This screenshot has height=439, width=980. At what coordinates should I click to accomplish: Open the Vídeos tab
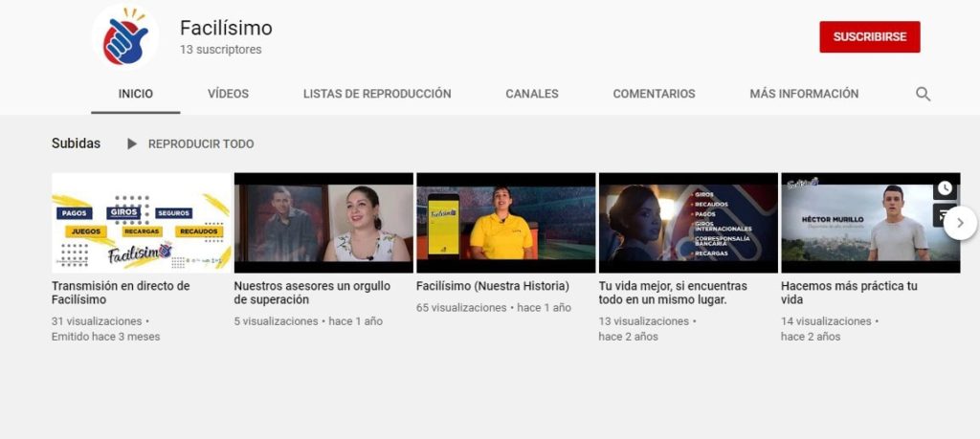pos(228,94)
